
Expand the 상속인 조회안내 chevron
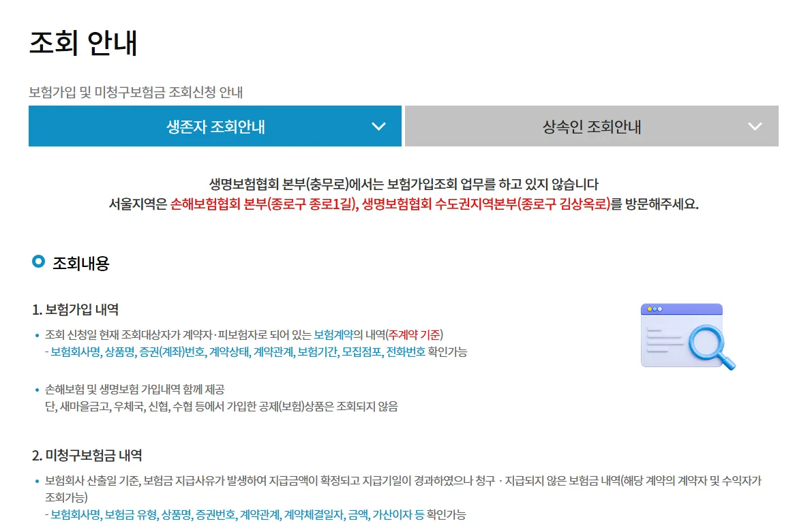(x=753, y=126)
